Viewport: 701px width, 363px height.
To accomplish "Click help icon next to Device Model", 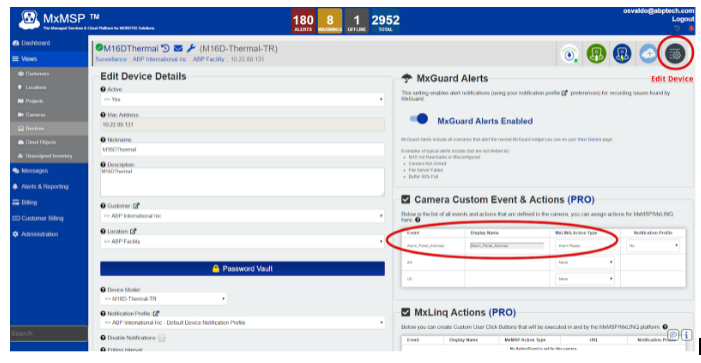I will pyautogui.click(x=103, y=289).
